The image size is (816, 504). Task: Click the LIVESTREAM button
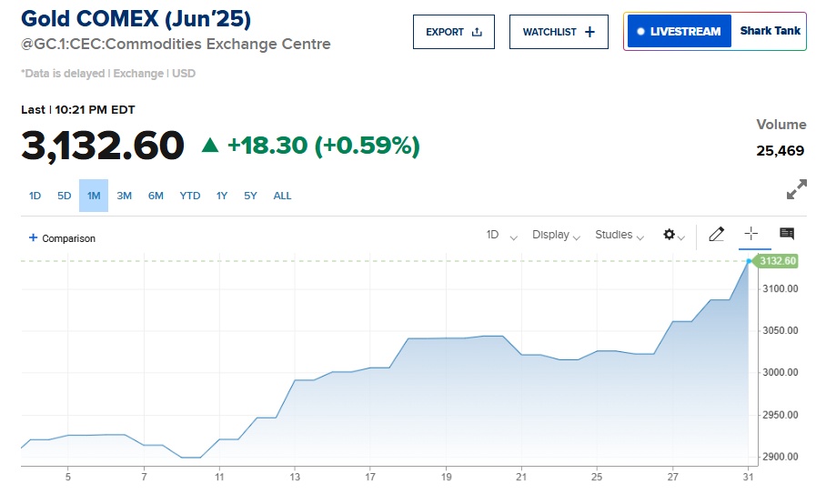pyautogui.click(x=680, y=32)
